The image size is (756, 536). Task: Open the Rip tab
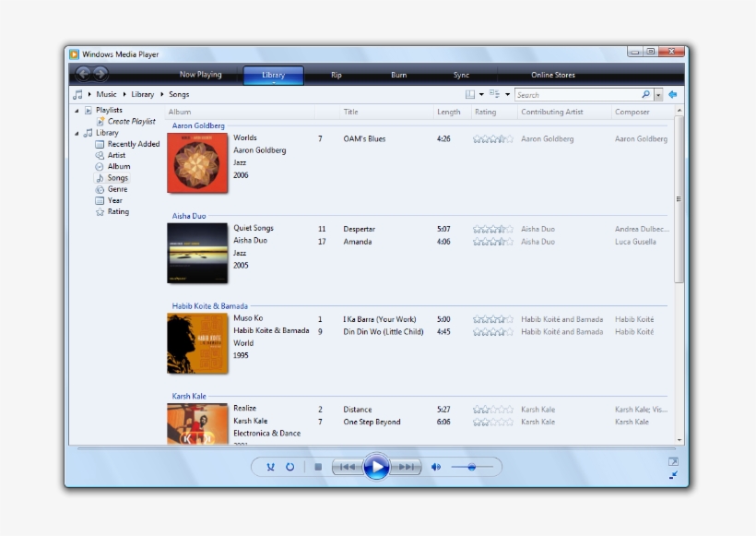click(337, 75)
